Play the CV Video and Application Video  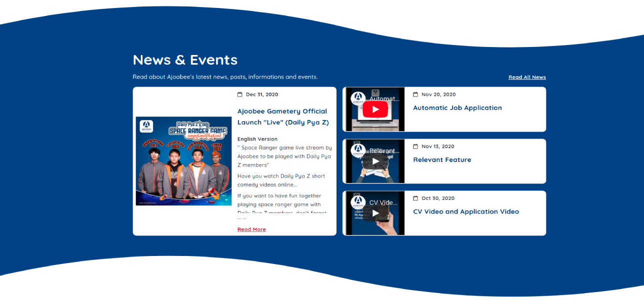(375, 213)
